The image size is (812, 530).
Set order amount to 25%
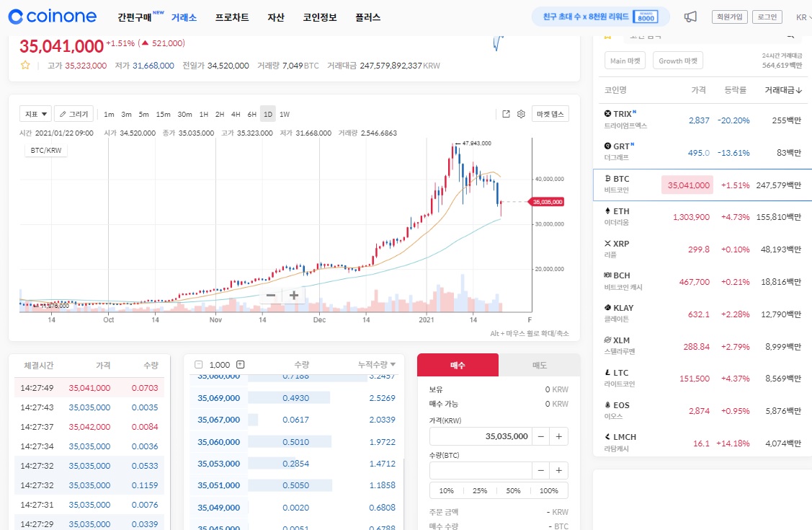click(480, 490)
